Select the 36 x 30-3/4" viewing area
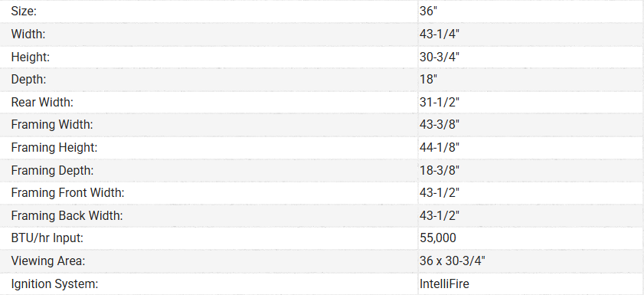This screenshot has width=644, height=295. [x=453, y=261]
